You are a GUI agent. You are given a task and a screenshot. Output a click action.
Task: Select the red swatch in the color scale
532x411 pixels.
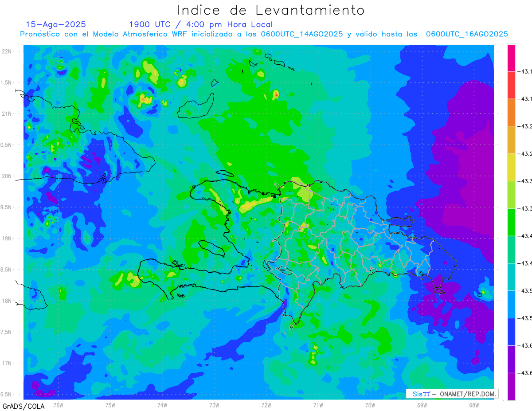511,85
